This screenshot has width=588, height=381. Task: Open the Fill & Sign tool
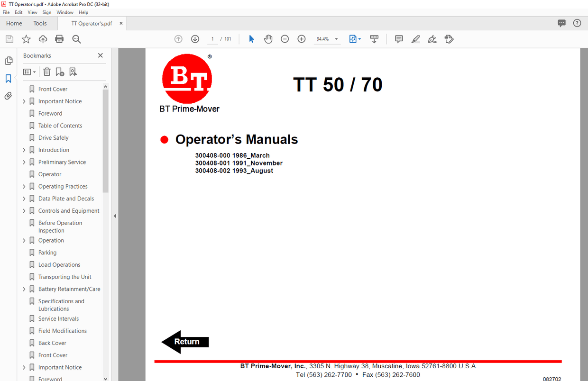point(449,39)
